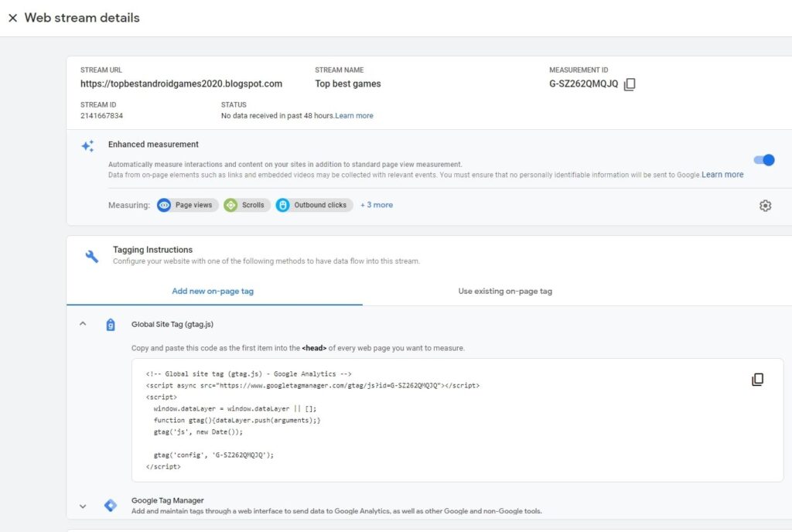Click the Tagging Instructions heading
Viewport: 792px width, 532px height.
click(152, 250)
